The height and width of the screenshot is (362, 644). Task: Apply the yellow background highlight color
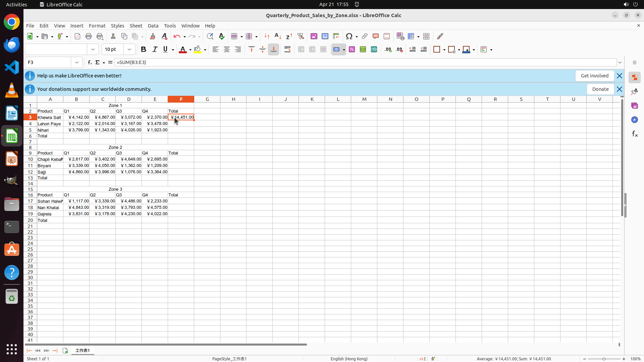(198, 50)
